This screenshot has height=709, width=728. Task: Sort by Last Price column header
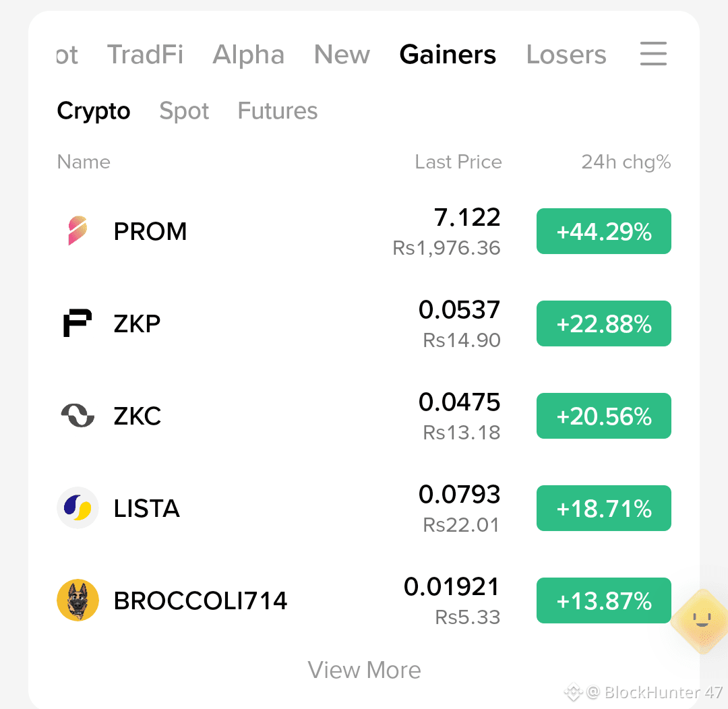tap(458, 162)
